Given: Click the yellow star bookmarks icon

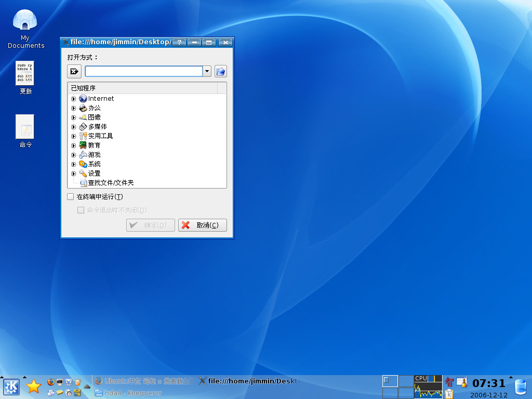Looking at the screenshot, I should pos(34,387).
